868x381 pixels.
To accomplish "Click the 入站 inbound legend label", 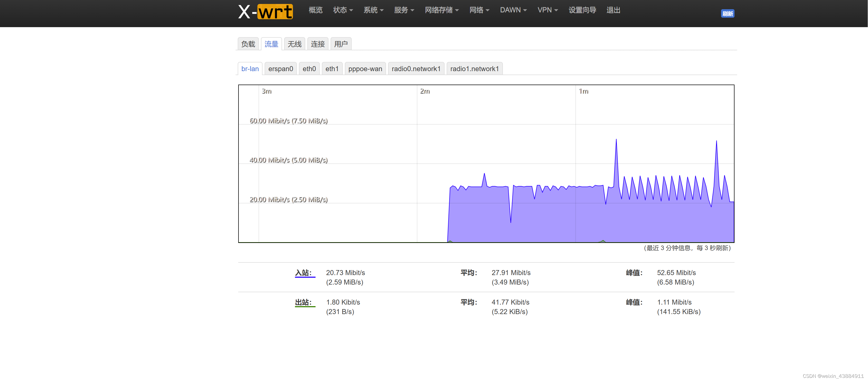I will 303,273.
